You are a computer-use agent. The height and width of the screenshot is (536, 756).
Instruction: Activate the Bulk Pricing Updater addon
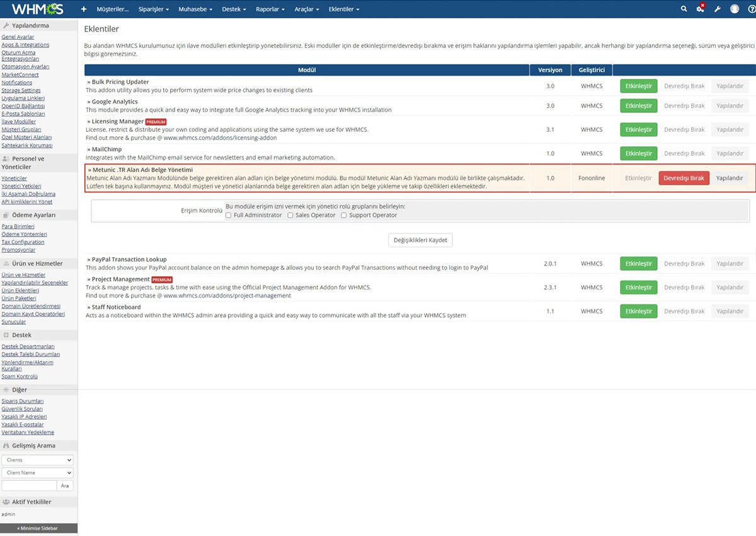pos(638,86)
